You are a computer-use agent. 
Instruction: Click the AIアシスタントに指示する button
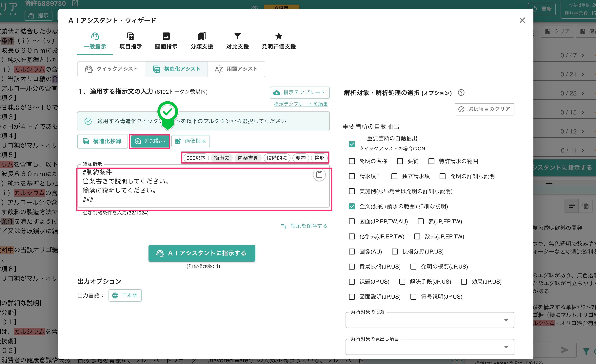(202, 253)
